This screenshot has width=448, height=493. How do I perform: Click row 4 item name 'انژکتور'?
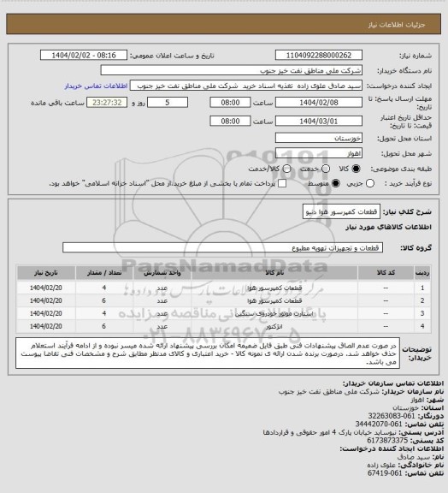point(274,327)
